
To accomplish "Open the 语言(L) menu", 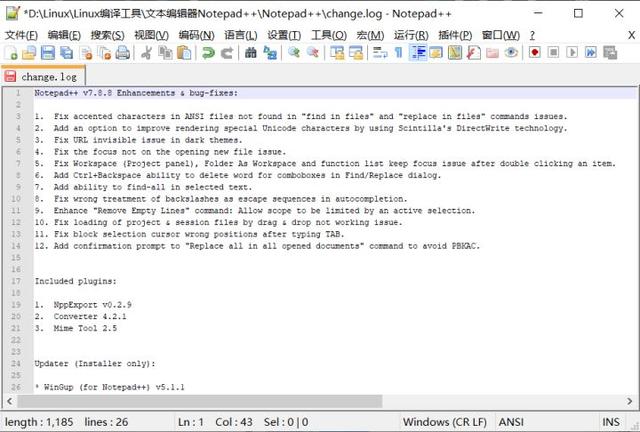I will [x=240, y=36].
